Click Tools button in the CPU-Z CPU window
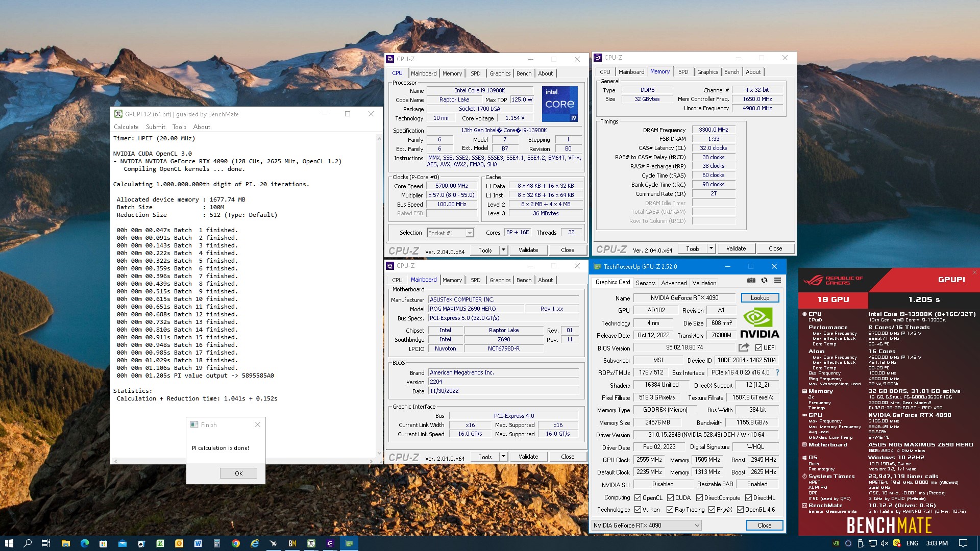The height and width of the screenshot is (551, 980). coord(485,250)
